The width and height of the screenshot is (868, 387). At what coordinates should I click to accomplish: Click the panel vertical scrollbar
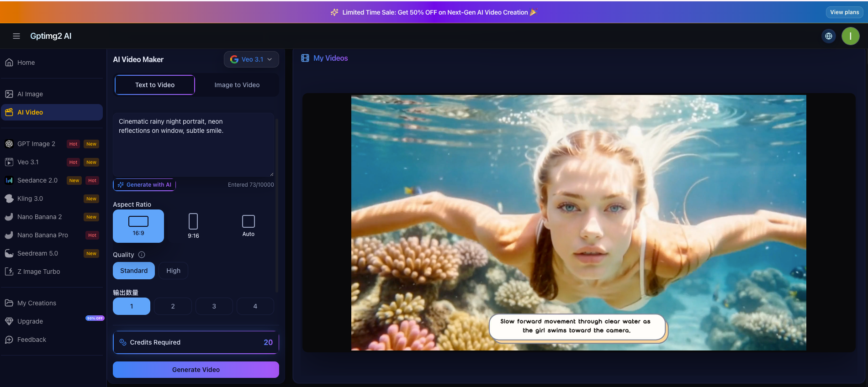277,205
